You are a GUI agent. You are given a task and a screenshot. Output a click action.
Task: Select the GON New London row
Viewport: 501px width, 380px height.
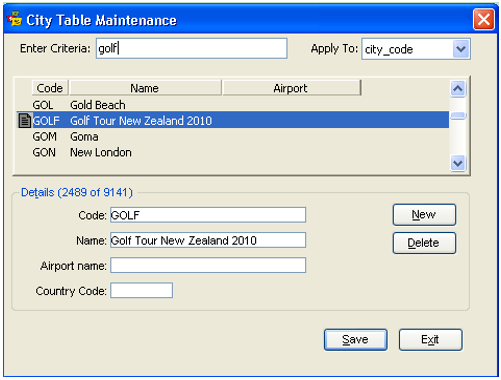click(233, 153)
